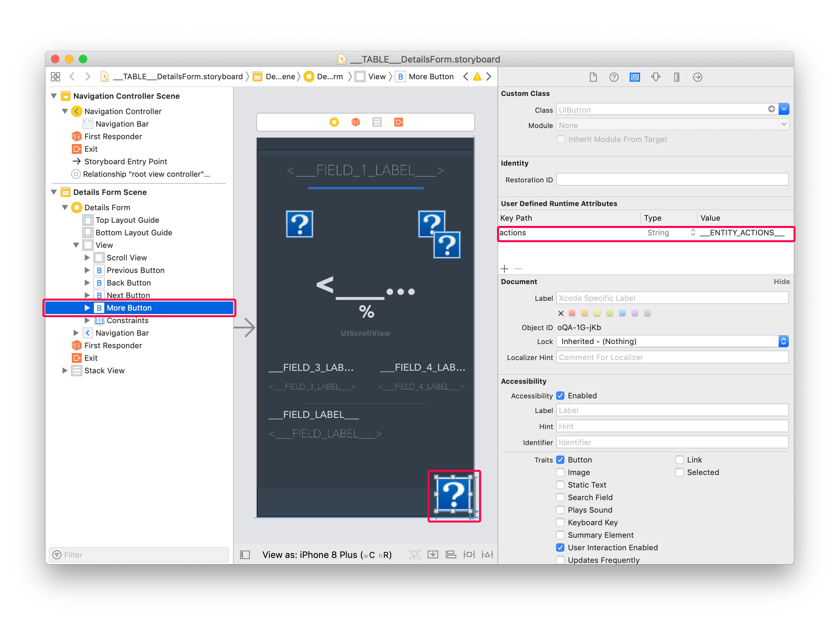Viewport: 840px width, 641px height.
Task: Collapse Details Form Scene
Action: click(x=54, y=192)
